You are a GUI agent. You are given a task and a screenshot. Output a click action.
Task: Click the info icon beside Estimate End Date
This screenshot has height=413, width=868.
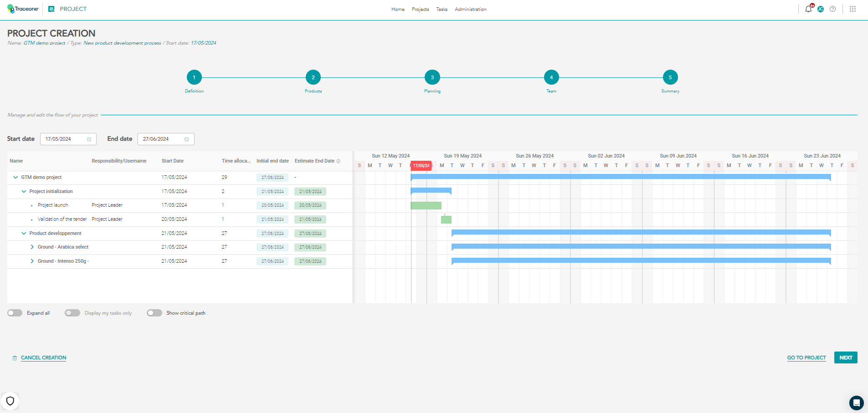[338, 161]
